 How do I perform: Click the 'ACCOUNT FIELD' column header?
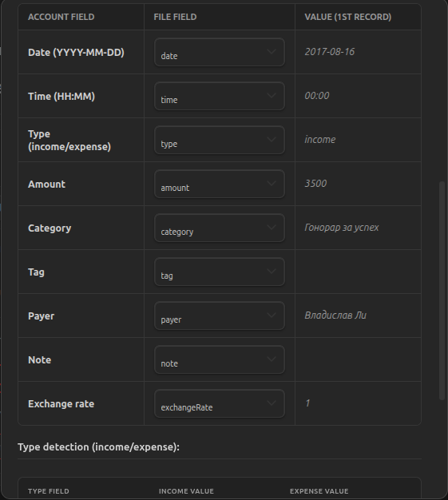[61, 17]
